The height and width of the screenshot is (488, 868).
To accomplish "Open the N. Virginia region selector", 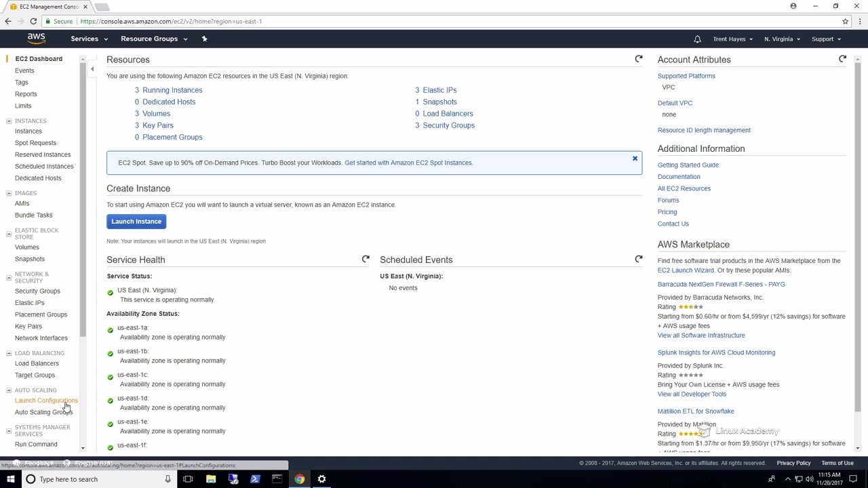I will coord(782,39).
